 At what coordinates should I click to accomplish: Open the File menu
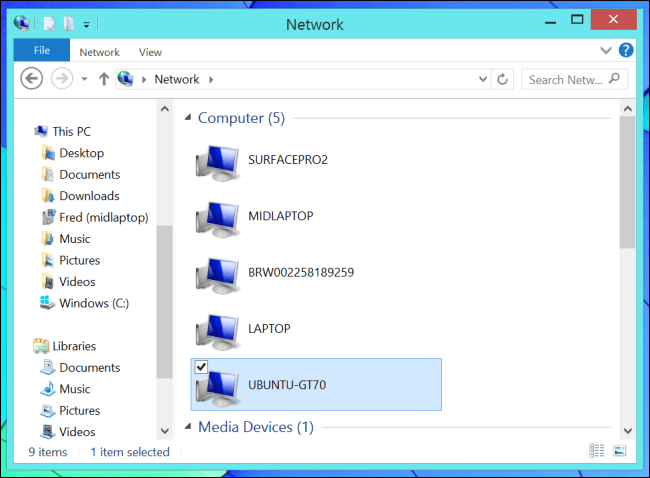point(42,51)
